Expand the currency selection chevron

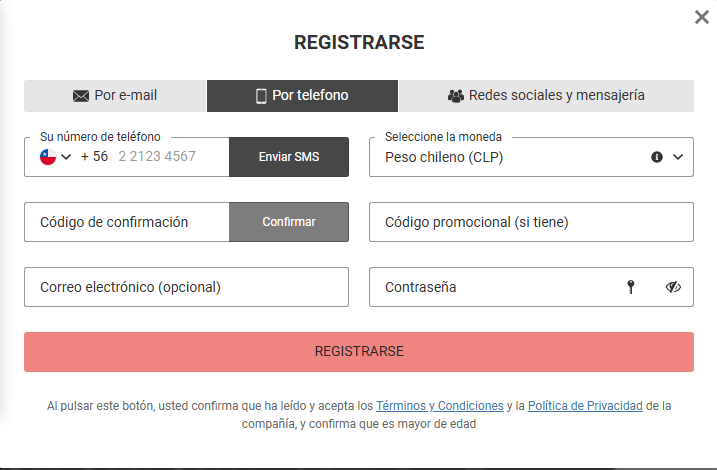coord(678,157)
